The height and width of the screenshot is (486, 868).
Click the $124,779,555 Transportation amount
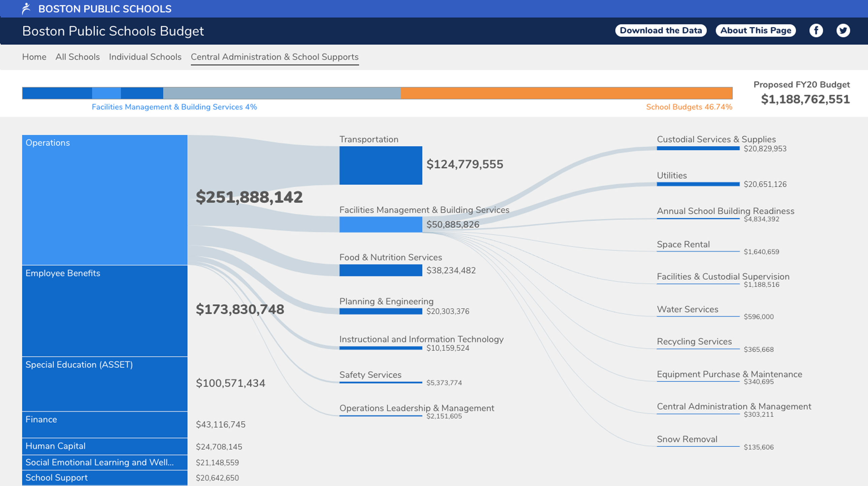pos(465,164)
